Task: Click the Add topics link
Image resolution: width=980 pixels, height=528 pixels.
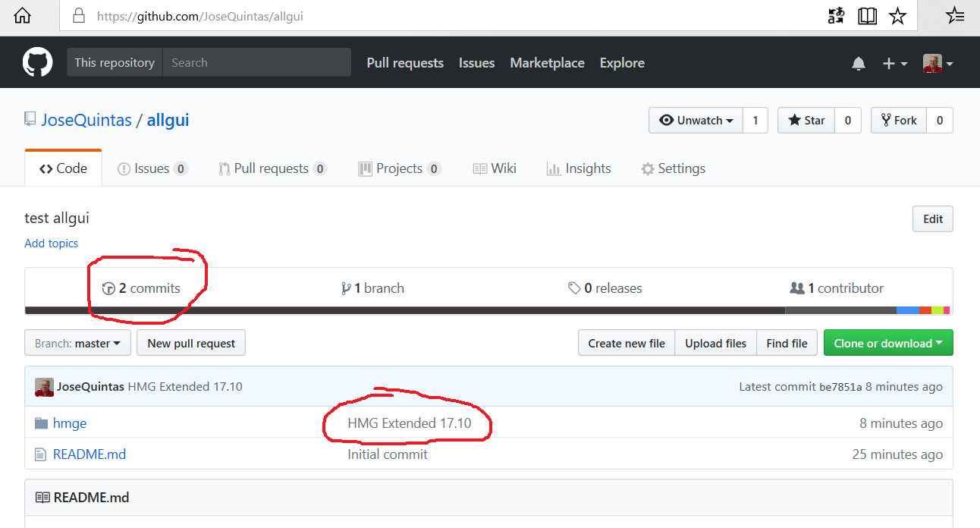Action: click(51, 243)
